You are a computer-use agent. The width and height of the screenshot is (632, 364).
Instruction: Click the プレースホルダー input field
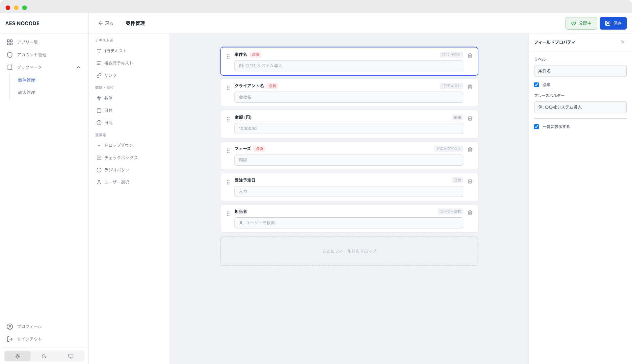580,107
